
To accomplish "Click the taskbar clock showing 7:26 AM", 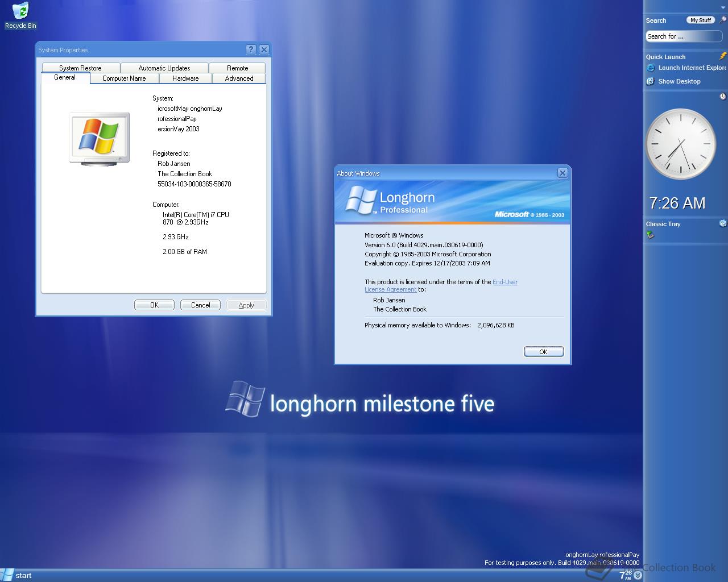I will 625,575.
